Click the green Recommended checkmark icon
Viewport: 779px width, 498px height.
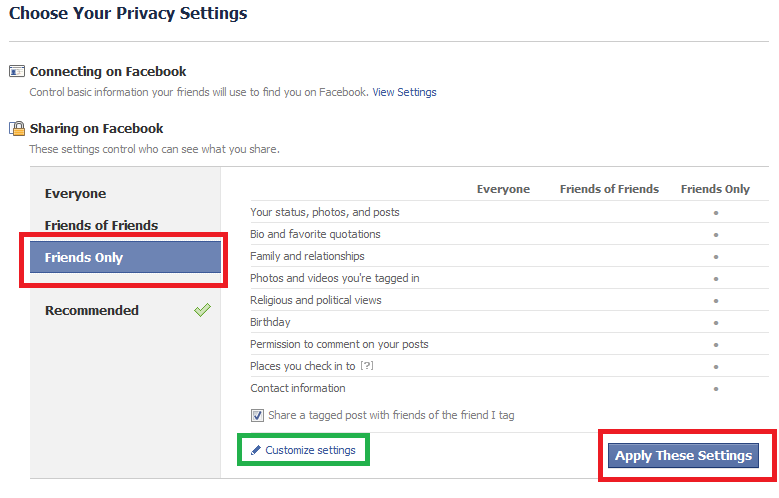[202, 310]
